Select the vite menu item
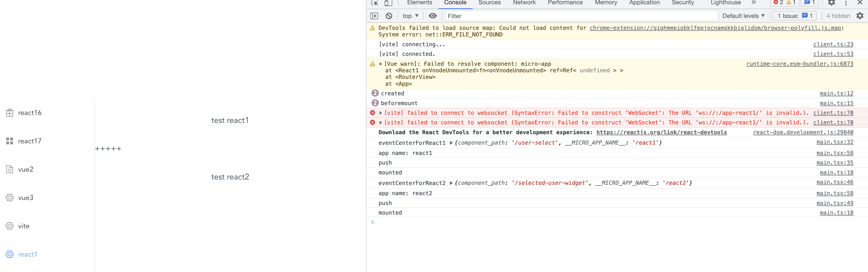 47,226
